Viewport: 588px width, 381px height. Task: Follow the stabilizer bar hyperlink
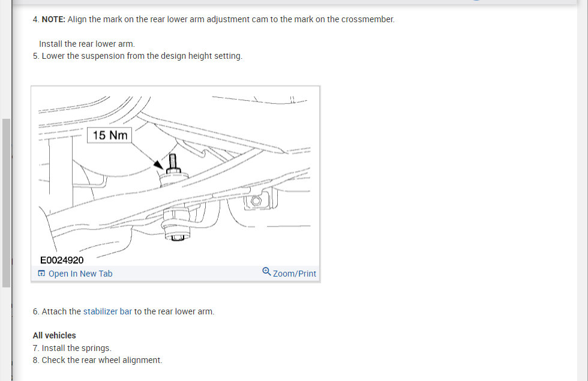pyautogui.click(x=107, y=311)
